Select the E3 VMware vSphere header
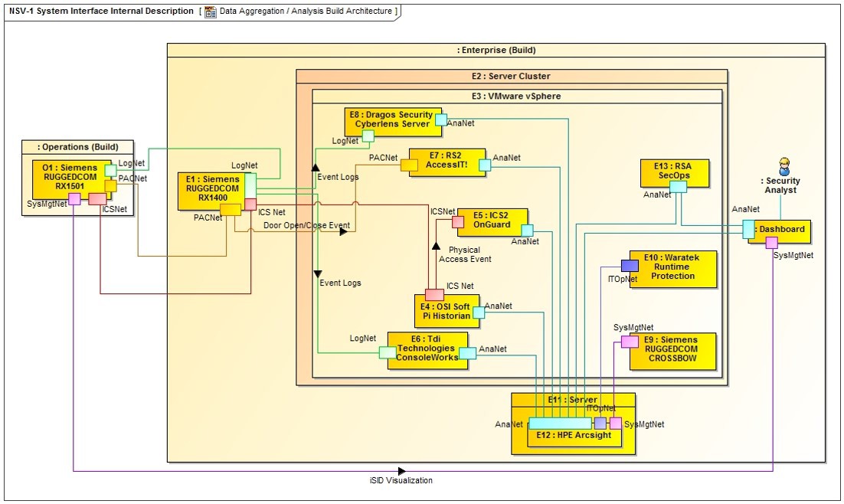Viewport: 844px width, 504px height. pos(517,96)
